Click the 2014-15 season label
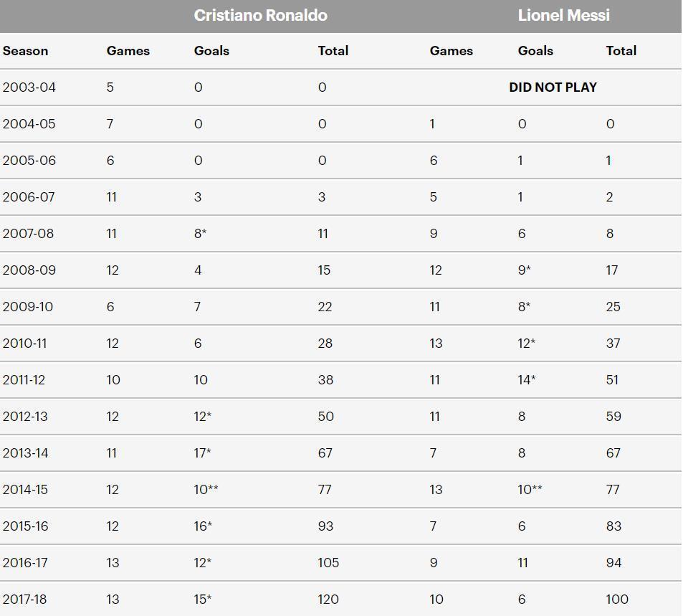Viewport: 683px width, 616px height. pyautogui.click(x=25, y=490)
